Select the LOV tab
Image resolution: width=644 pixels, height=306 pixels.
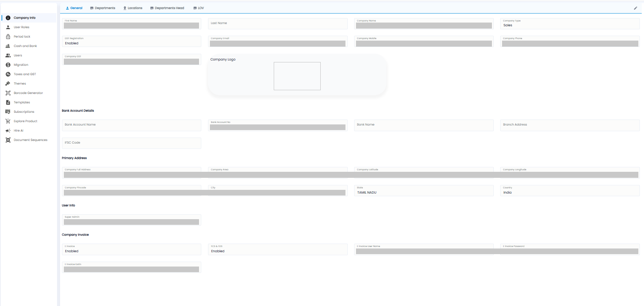coord(199,8)
